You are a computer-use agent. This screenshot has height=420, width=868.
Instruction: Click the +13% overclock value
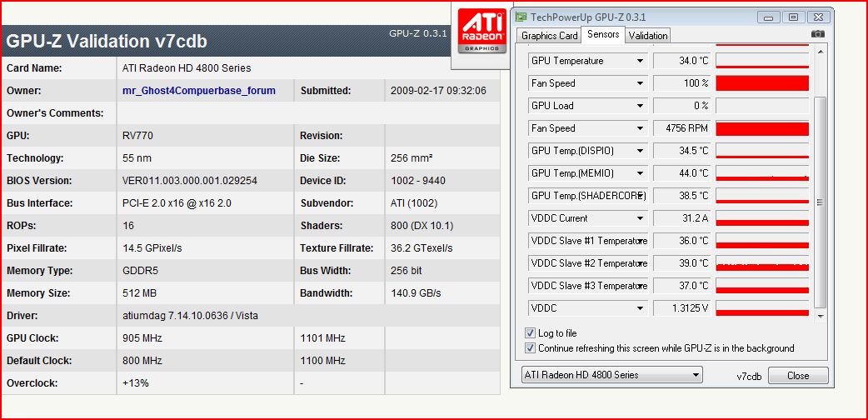click(x=136, y=382)
